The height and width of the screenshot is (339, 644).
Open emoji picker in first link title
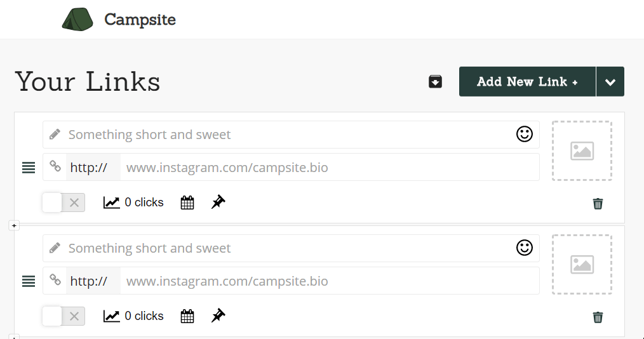click(x=525, y=134)
